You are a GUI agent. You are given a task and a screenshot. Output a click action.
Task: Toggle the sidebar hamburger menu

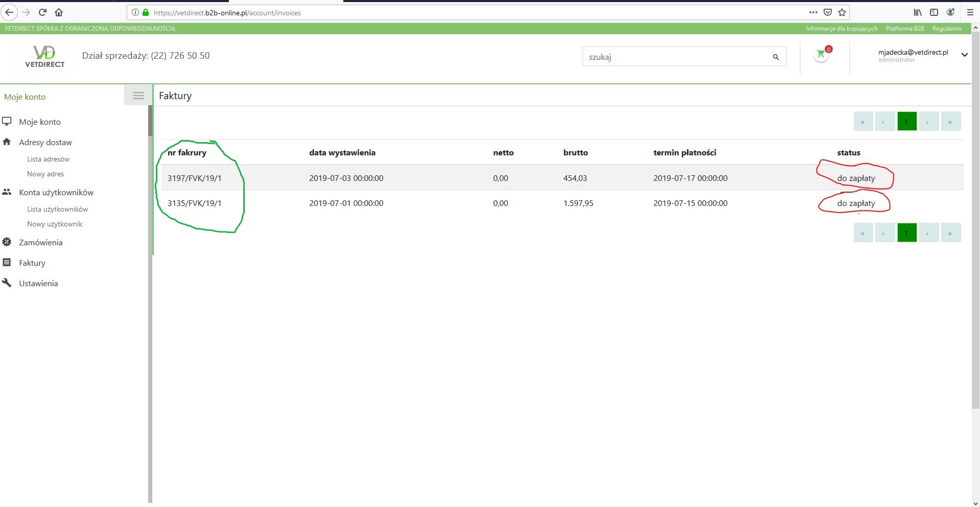click(x=138, y=96)
